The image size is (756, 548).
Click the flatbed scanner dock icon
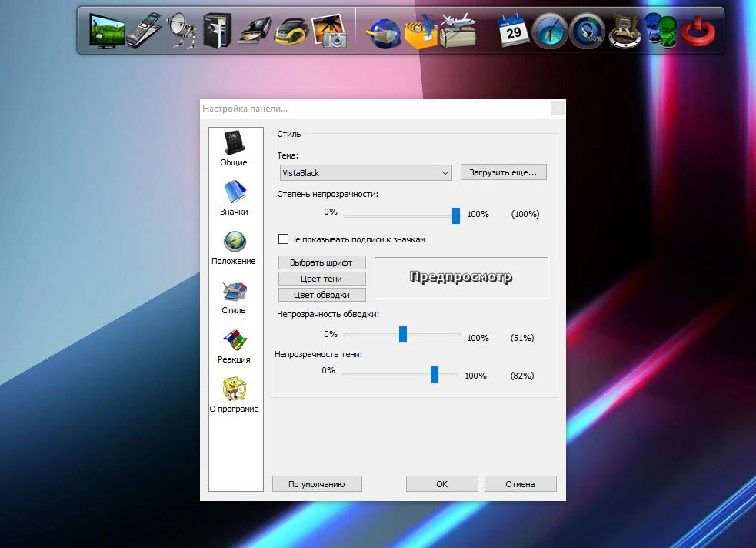[255, 32]
